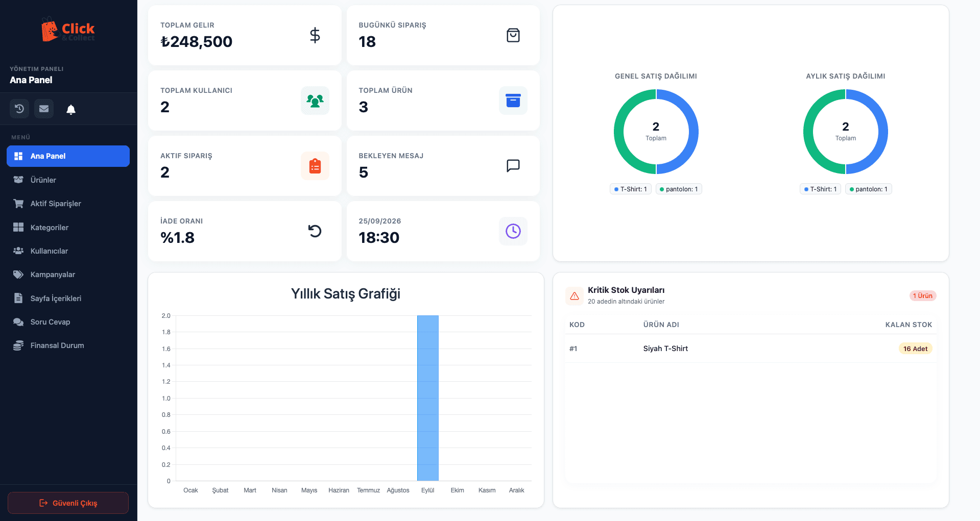Open the mail envelope icon
This screenshot has width=980, height=521.
44,109
